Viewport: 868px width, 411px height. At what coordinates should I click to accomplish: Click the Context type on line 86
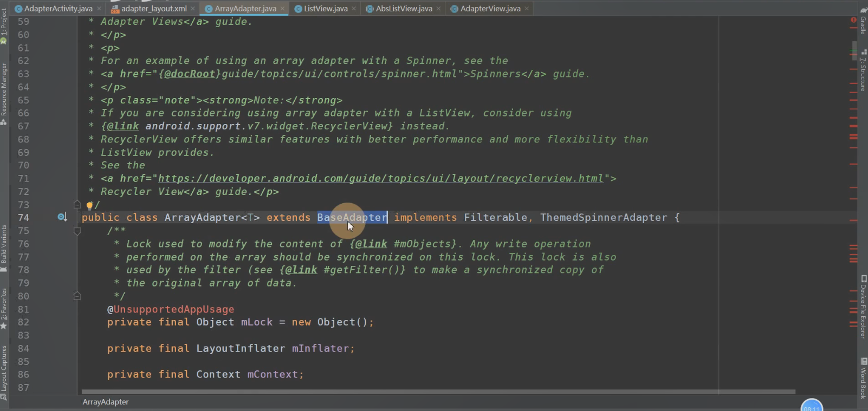pyautogui.click(x=218, y=374)
